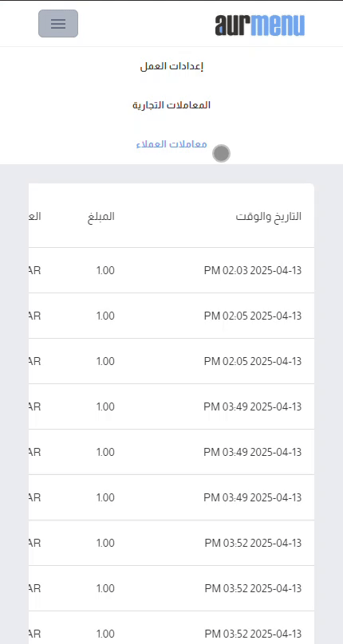Screen dimensions: 343x644
Task: Select the second 03:52 PM transaction row
Action: click(x=171, y=588)
